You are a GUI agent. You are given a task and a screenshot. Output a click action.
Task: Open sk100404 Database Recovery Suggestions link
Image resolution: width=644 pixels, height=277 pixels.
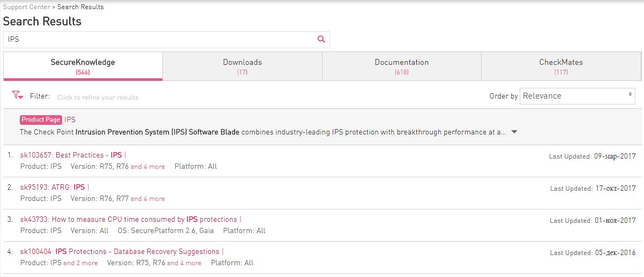coord(119,252)
